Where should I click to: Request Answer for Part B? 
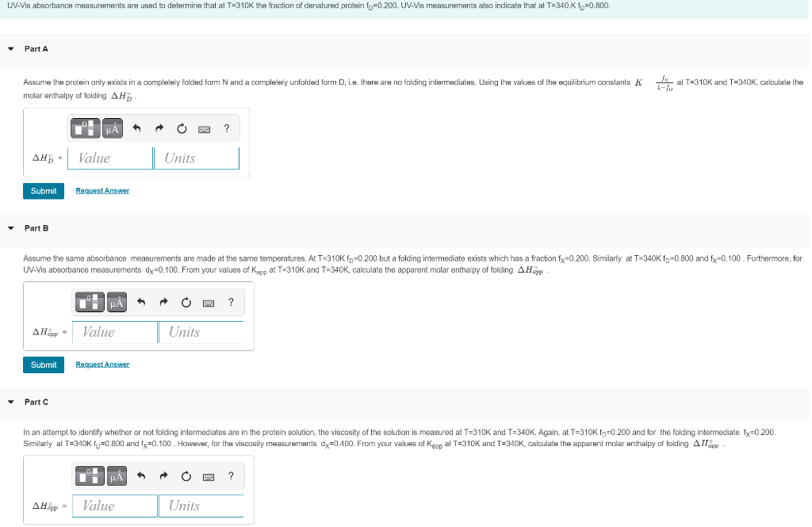tap(102, 365)
